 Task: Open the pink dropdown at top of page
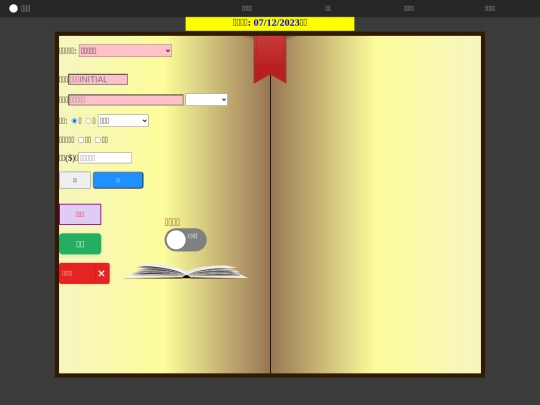125,51
